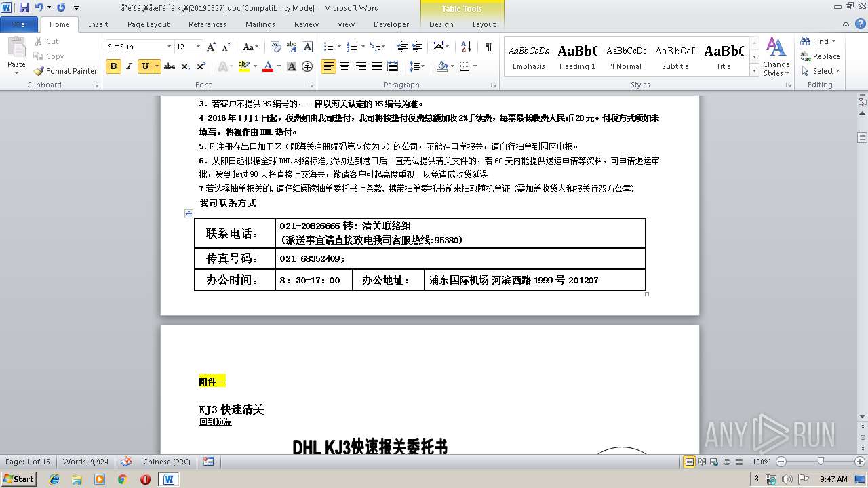The width and height of the screenshot is (868, 488).
Task: Click Increase Indent icon
Action: [x=418, y=47]
